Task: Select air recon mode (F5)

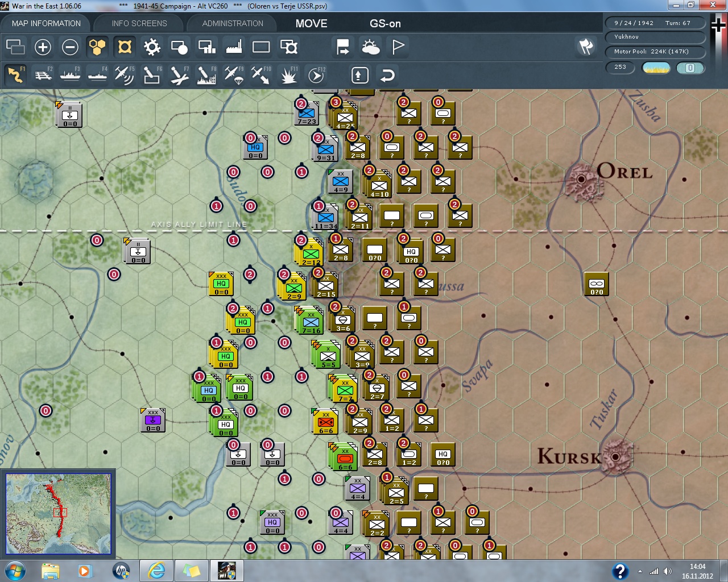Action: [x=125, y=74]
